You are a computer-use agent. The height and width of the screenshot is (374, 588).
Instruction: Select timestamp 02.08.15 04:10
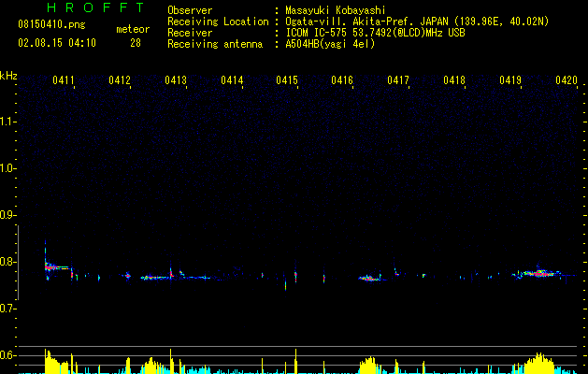pos(57,43)
